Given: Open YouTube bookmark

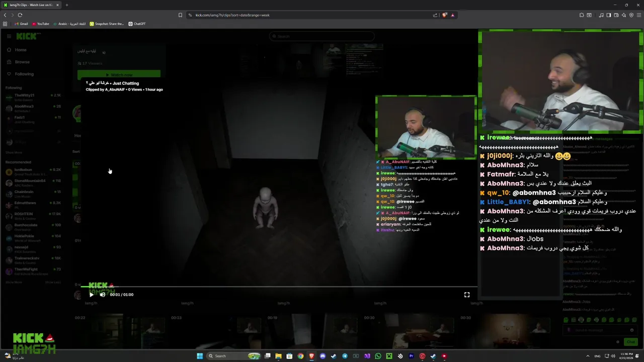Looking at the screenshot, I should (41, 24).
